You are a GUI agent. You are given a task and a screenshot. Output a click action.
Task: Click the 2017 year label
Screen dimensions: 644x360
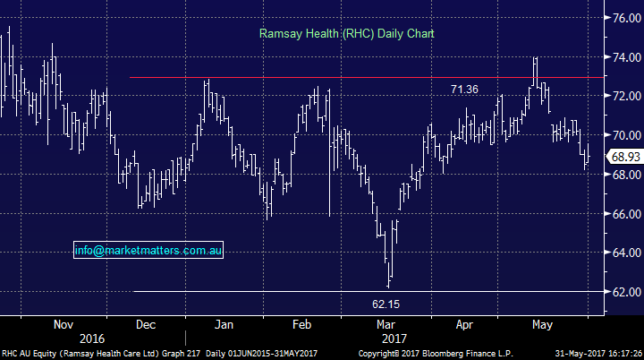tap(394, 339)
